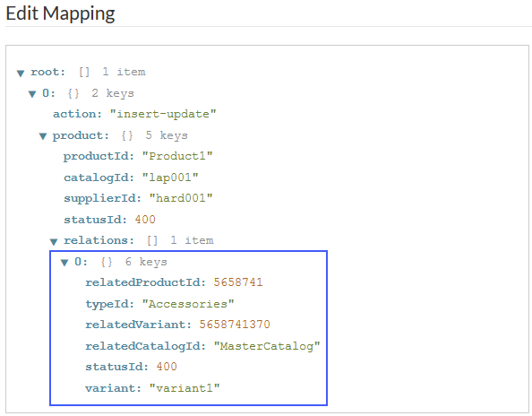Click the "MasterCatalog" relatedCatalogId value

267,346
